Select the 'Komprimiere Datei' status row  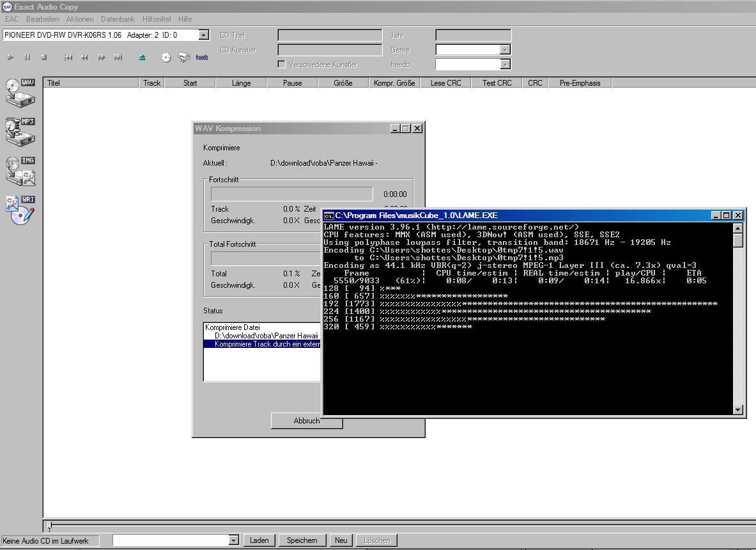coord(262,327)
